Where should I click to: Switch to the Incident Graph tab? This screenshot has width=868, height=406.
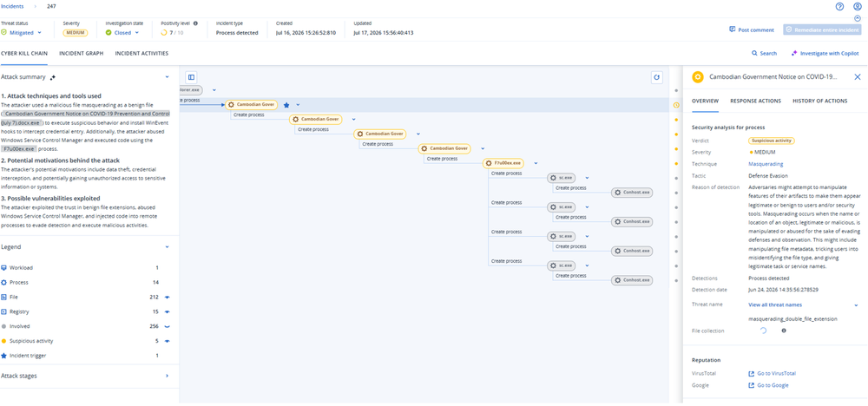(81, 54)
